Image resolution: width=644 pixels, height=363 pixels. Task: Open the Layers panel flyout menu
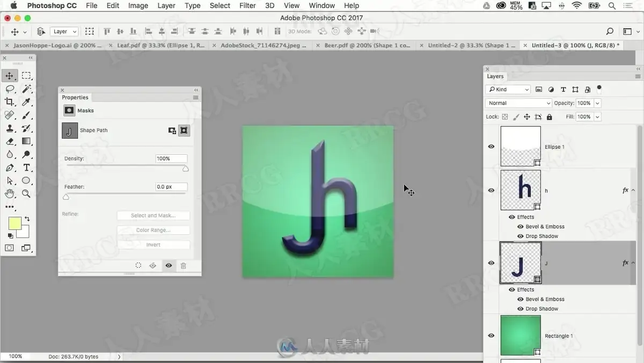tap(638, 76)
